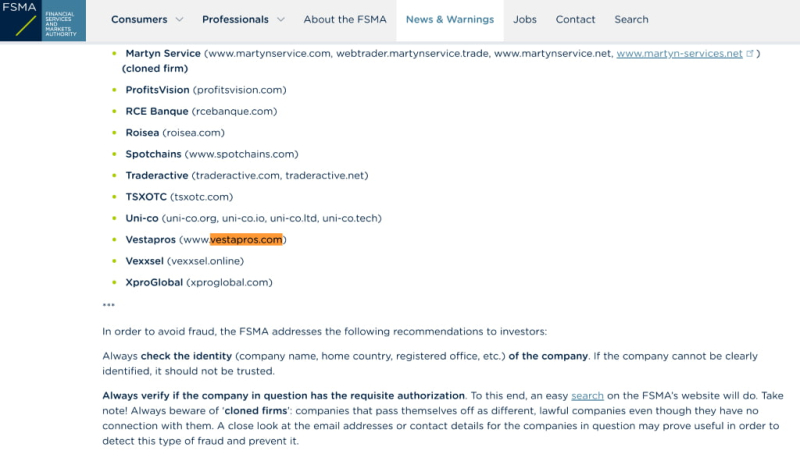
Task: Click the Vexxsel list entry
Action: 185,261
